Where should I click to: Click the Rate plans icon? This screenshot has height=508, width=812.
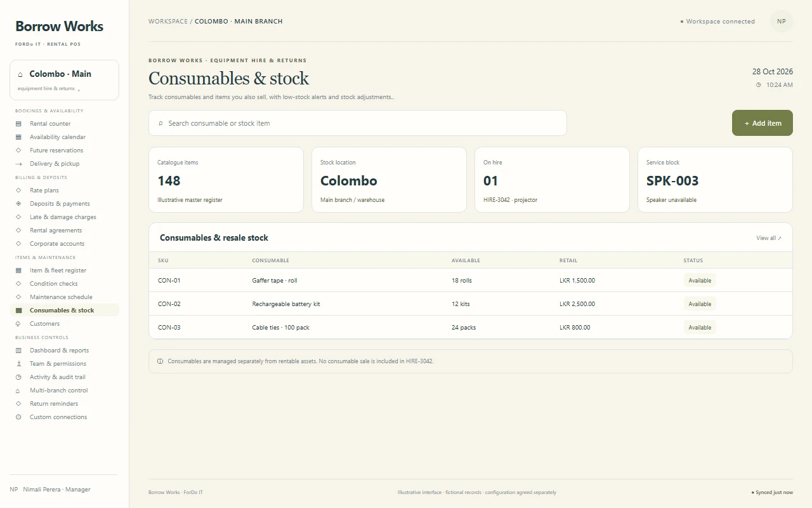(x=18, y=190)
